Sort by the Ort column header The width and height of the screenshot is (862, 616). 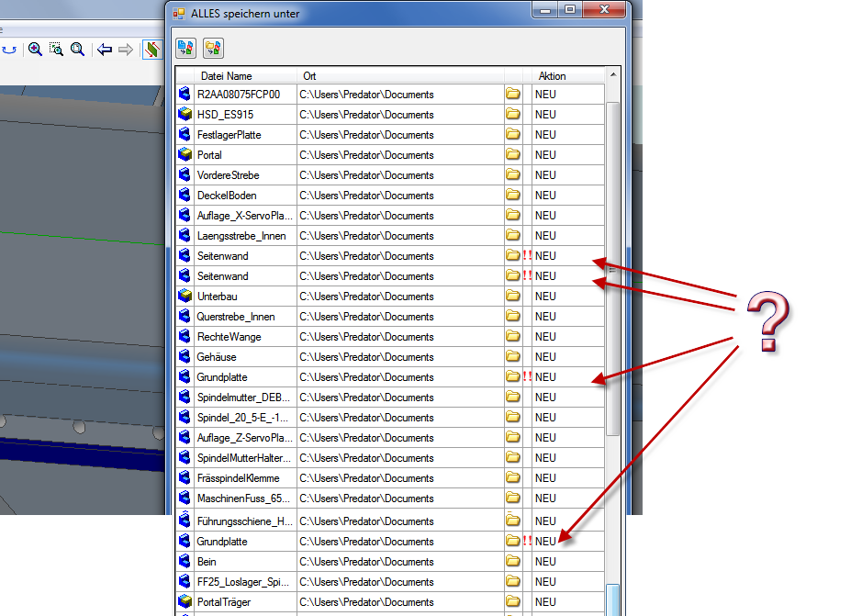coord(400,76)
